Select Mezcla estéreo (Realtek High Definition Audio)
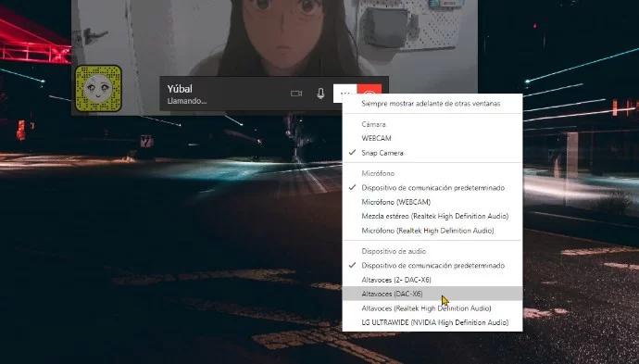 tap(432, 216)
